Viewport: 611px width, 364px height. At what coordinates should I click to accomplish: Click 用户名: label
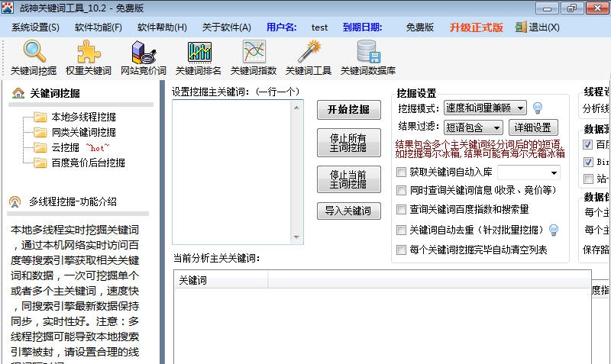pyautogui.click(x=281, y=27)
